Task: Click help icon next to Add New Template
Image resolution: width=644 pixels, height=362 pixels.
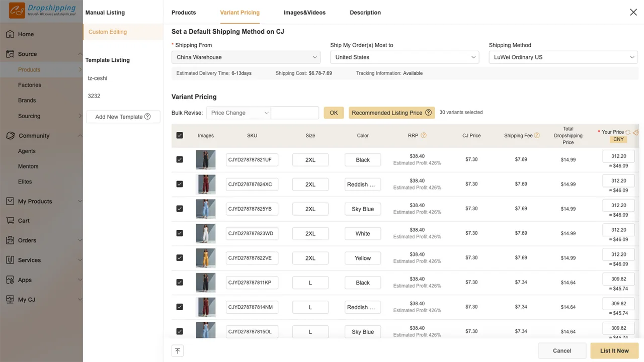Action: pyautogui.click(x=147, y=117)
